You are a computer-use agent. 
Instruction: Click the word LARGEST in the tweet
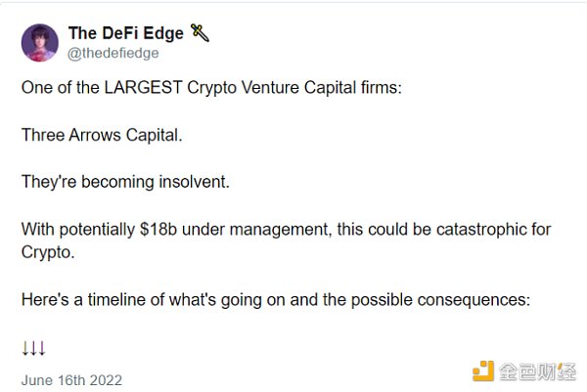click(144, 88)
